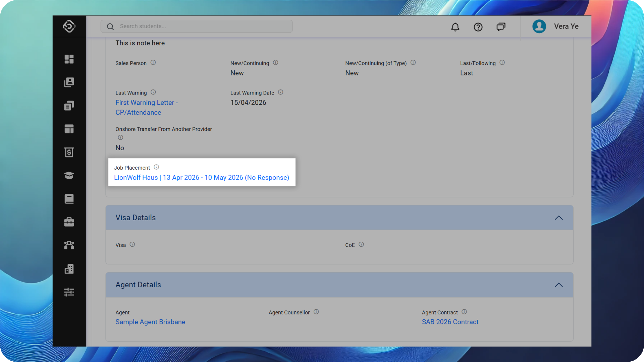
Task: Open the book sidebar icon
Action: [69, 199]
